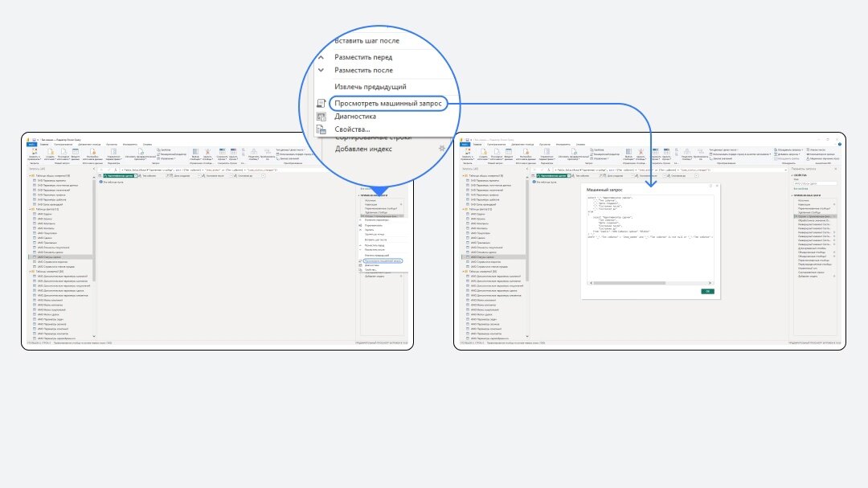Choose Просмотреть машинный запрос in the magnified menu
This screenshot has width=868, height=488.
[387, 103]
